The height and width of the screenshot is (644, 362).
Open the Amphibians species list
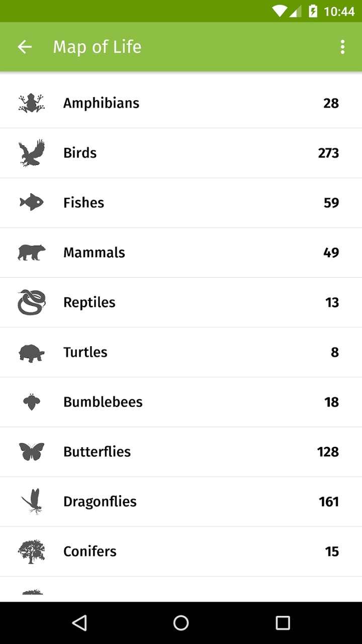[x=101, y=103]
